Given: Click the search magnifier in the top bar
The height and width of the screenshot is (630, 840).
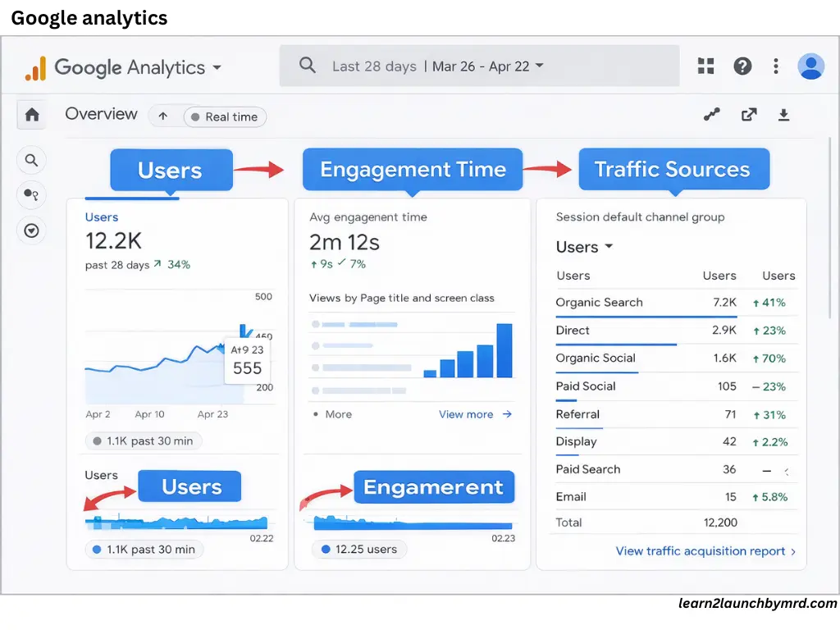Looking at the screenshot, I should [308, 66].
